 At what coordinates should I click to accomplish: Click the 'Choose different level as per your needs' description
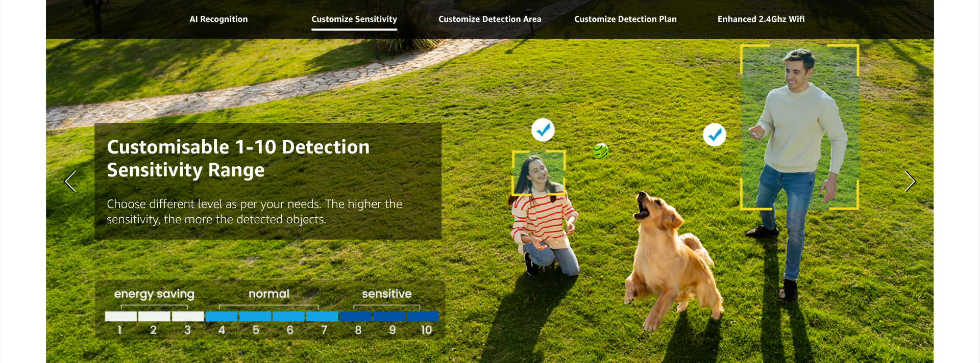(x=254, y=212)
